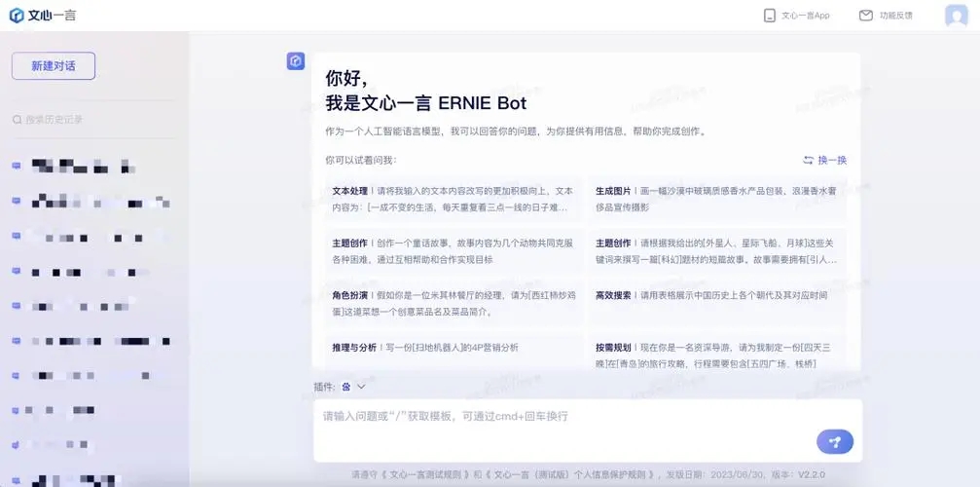The height and width of the screenshot is (487, 980).
Task: Click the question input text box
Action: (564, 417)
